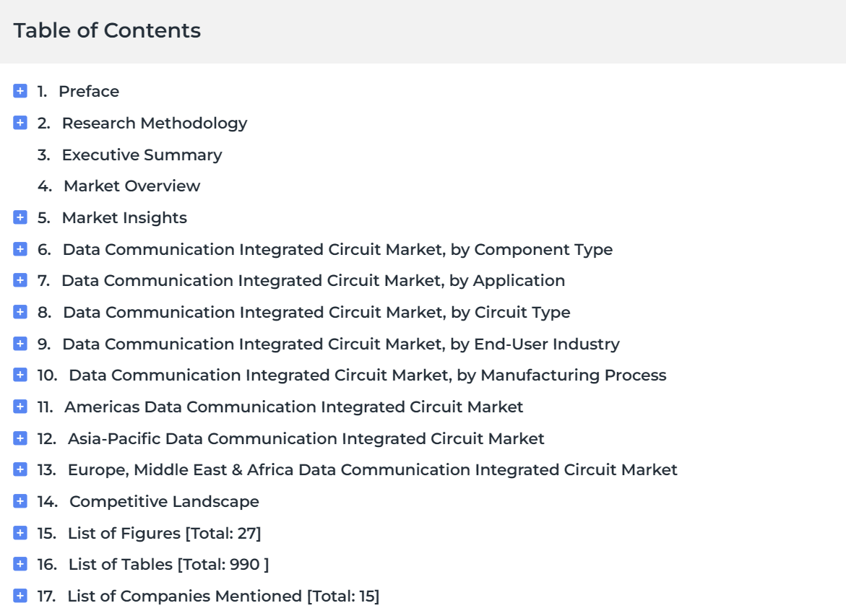
Task: Expand List of Figures plus icon
Action: [x=20, y=534]
